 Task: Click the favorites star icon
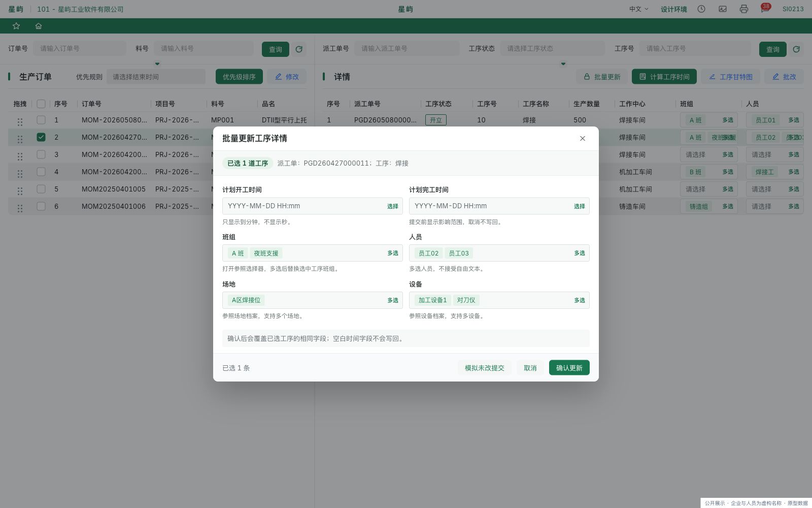(x=16, y=26)
